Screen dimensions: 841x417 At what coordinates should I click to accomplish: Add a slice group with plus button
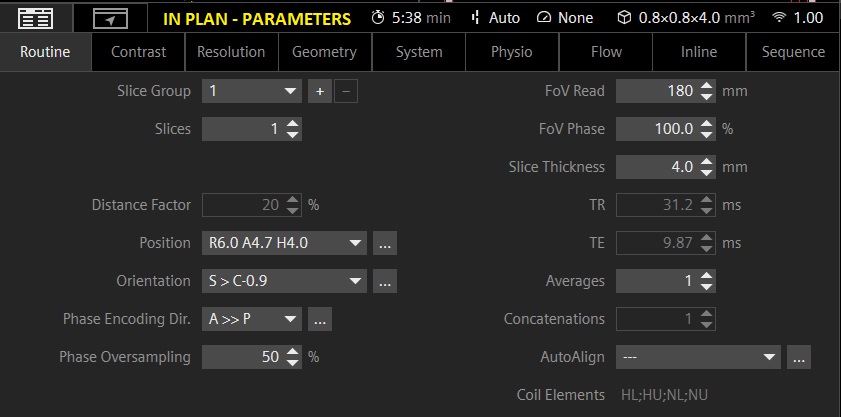tap(320, 91)
